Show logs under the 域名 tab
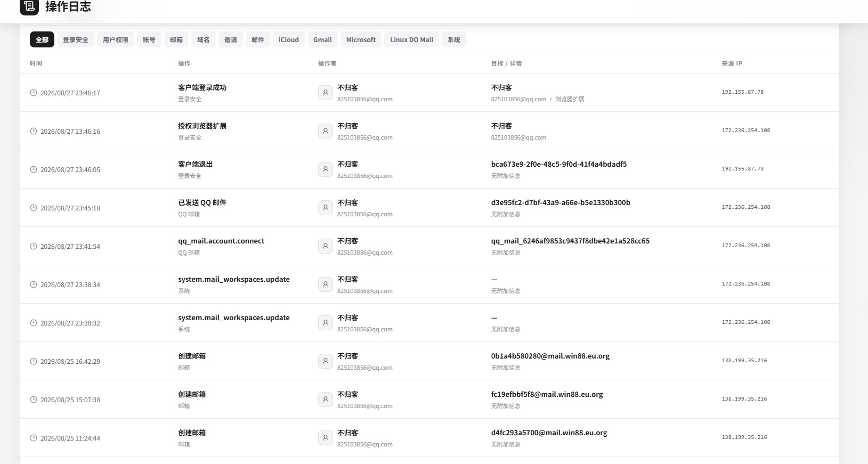868x464 pixels. [204, 39]
